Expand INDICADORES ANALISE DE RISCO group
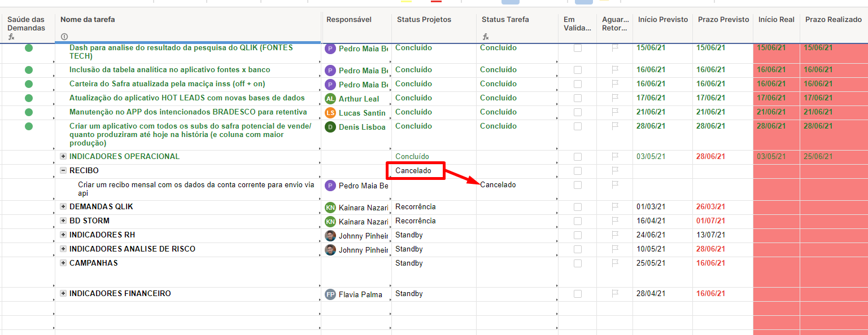This screenshot has height=335, width=868. pos(63,249)
